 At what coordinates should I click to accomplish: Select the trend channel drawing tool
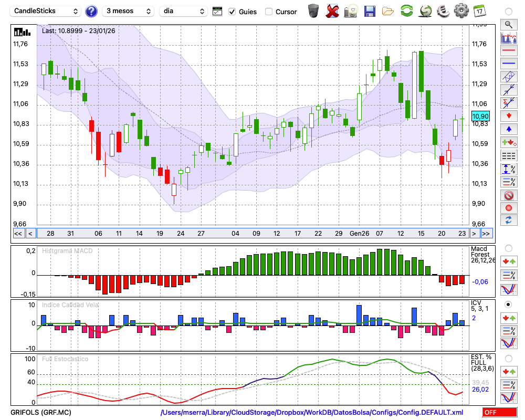[x=508, y=77]
